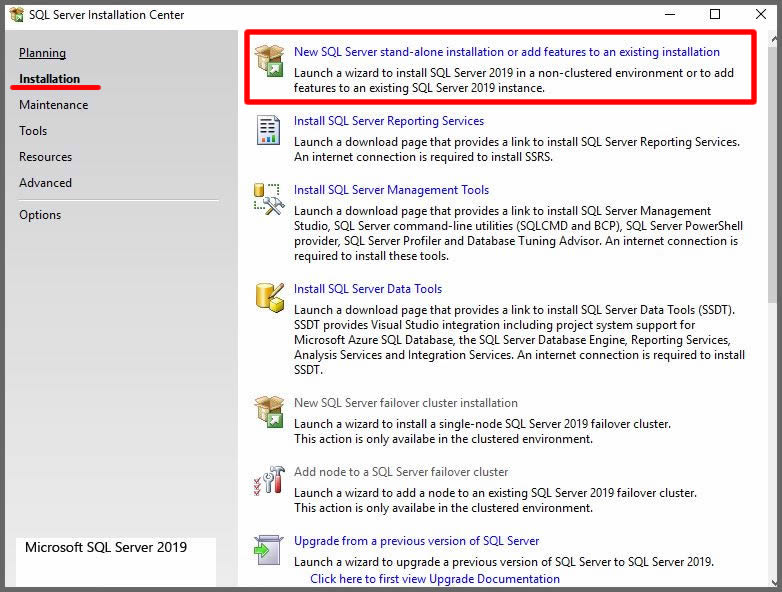Click the failover cluster installation icon
This screenshot has width=782, height=592.
coord(269,411)
